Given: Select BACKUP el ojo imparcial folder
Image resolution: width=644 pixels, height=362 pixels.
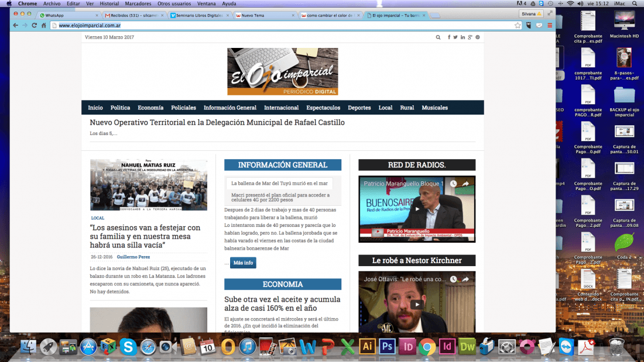Looking at the screenshot, I should pos(624,101).
